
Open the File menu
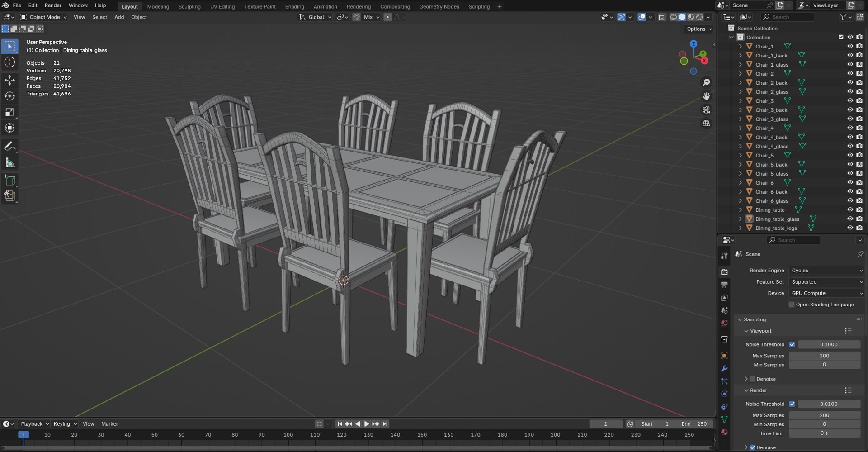[17, 5]
